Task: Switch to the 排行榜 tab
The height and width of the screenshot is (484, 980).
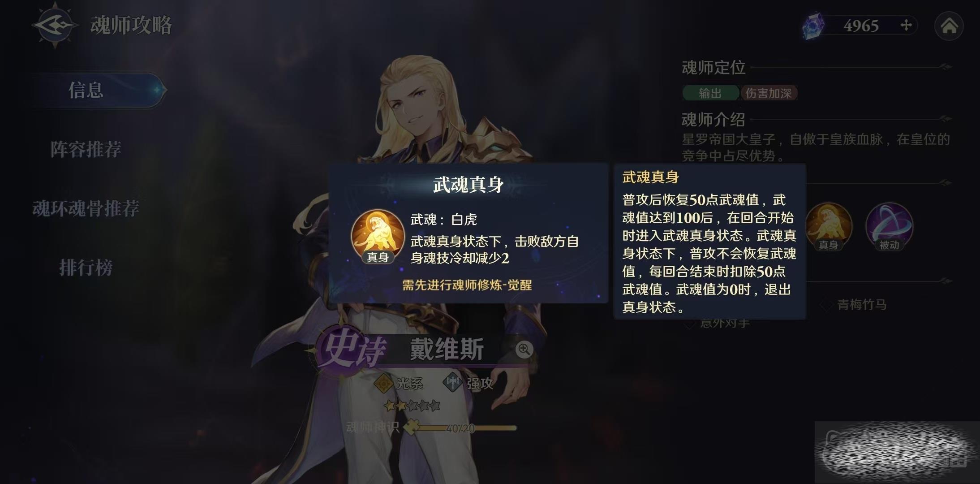Action: [86, 268]
